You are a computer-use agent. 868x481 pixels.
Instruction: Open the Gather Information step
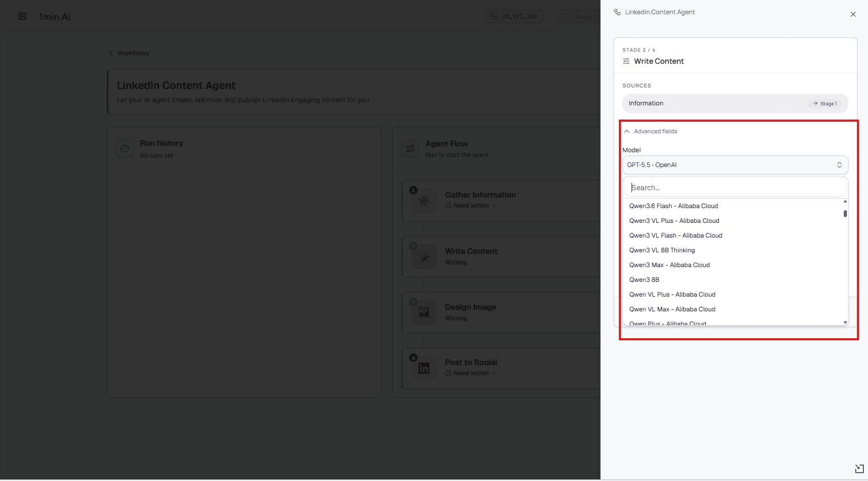(x=501, y=201)
